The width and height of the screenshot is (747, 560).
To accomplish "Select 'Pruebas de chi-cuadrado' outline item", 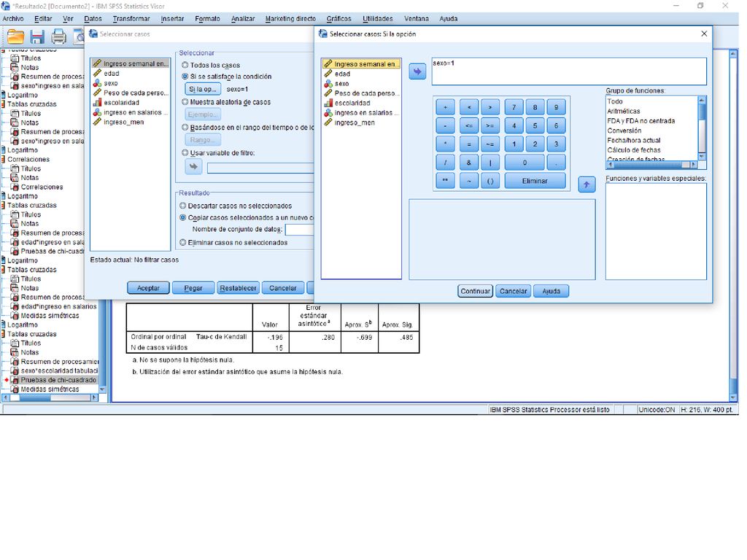I will (x=58, y=380).
